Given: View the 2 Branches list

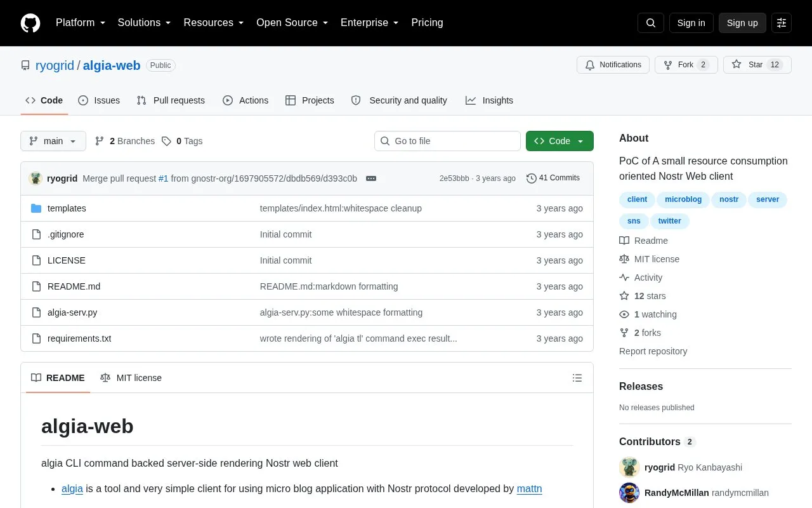Looking at the screenshot, I should [x=124, y=141].
